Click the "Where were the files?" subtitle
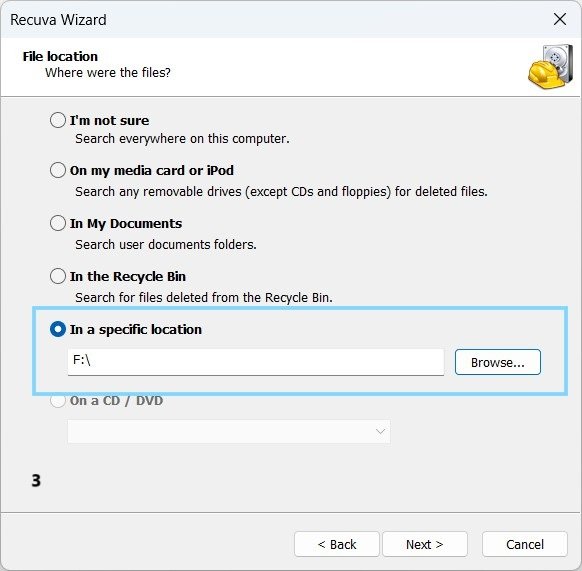 tap(108, 72)
